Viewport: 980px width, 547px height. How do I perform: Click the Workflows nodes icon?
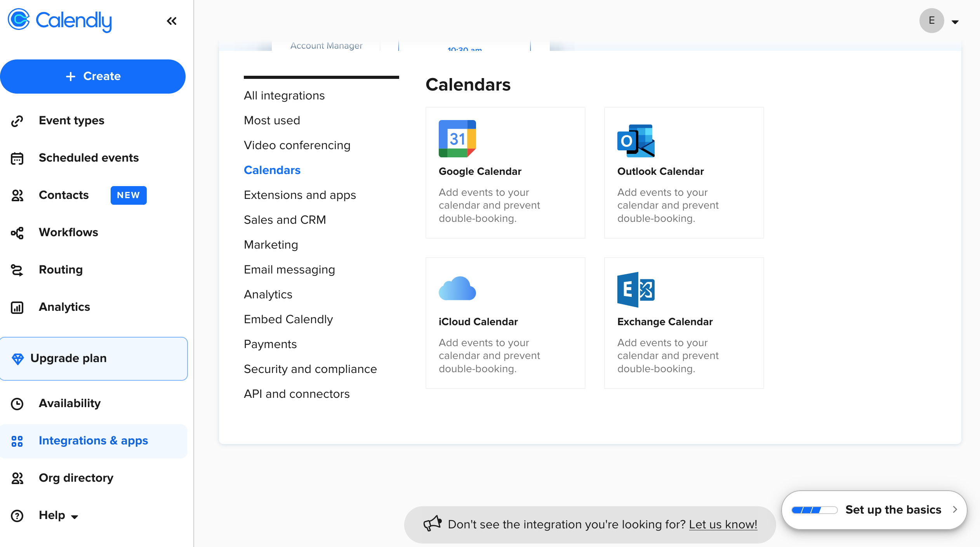coord(17,233)
